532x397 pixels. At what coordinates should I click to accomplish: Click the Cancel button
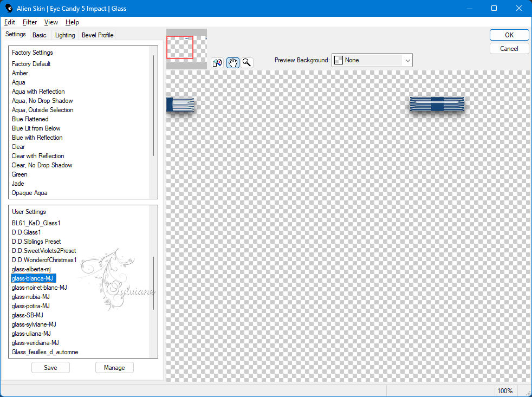[x=509, y=49]
